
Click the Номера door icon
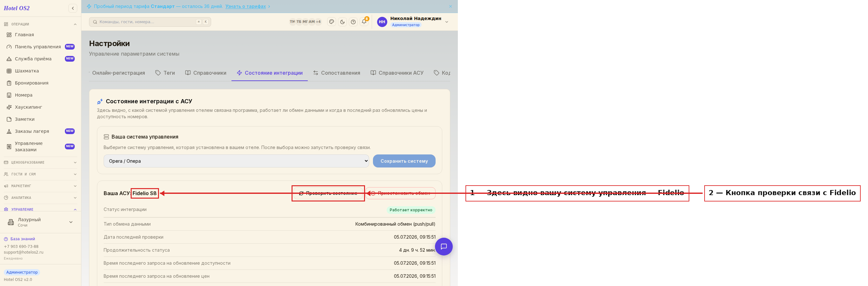click(9, 95)
